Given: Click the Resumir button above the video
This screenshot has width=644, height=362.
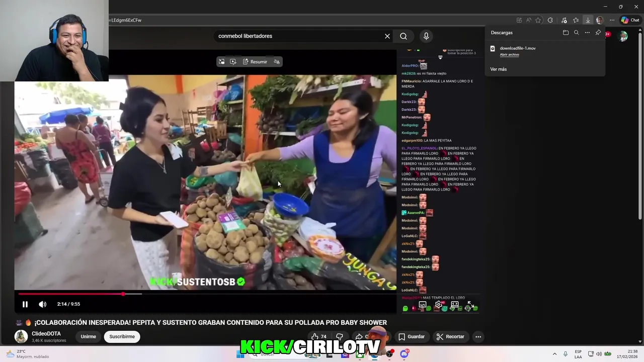Looking at the screenshot, I should point(255,62).
